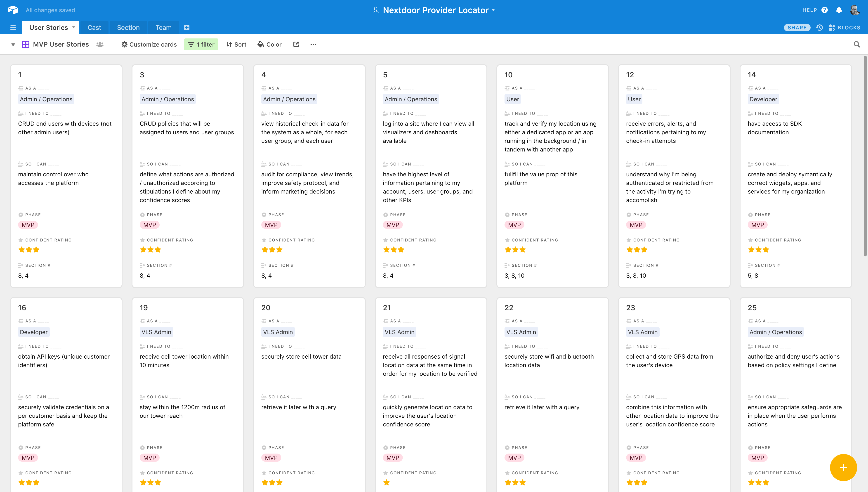868x492 pixels.
Task: Click SECTION # lookup icon on card 4
Action: (264, 265)
